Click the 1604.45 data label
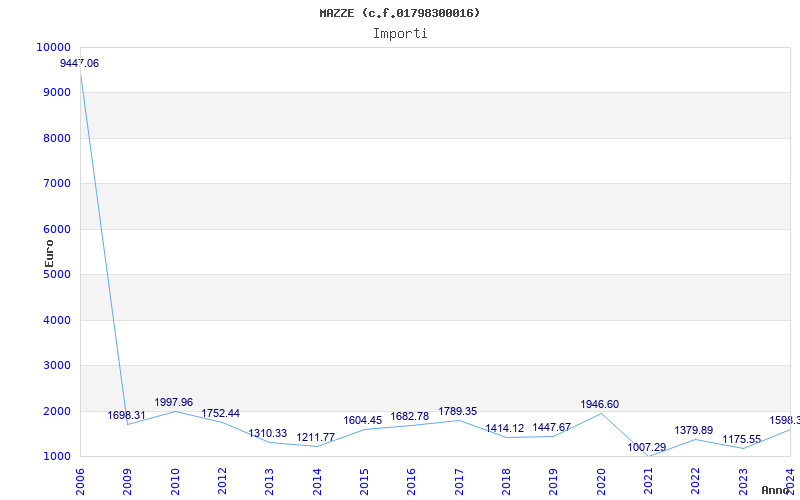 coord(363,420)
